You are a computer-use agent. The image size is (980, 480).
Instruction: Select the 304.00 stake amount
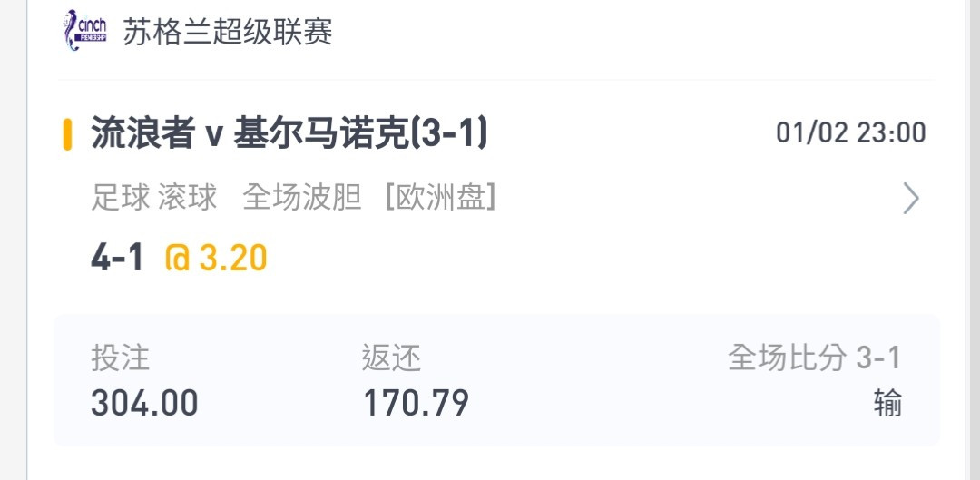click(144, 403)
